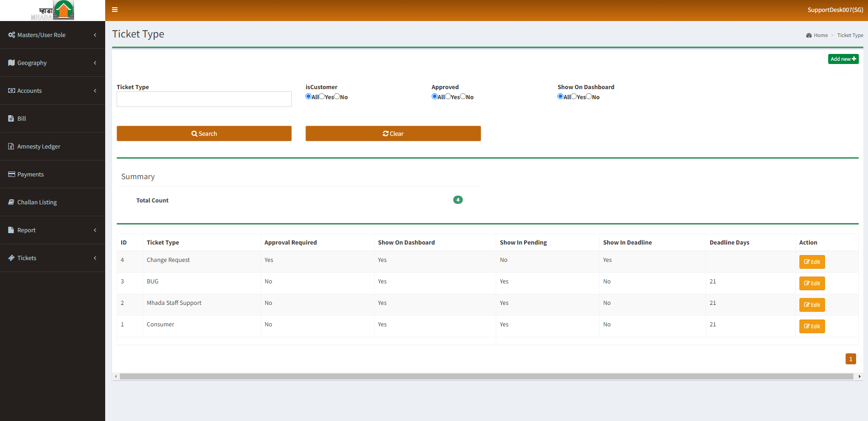
Task: Edit the Change Request ticket type
Action: point(812,262)
